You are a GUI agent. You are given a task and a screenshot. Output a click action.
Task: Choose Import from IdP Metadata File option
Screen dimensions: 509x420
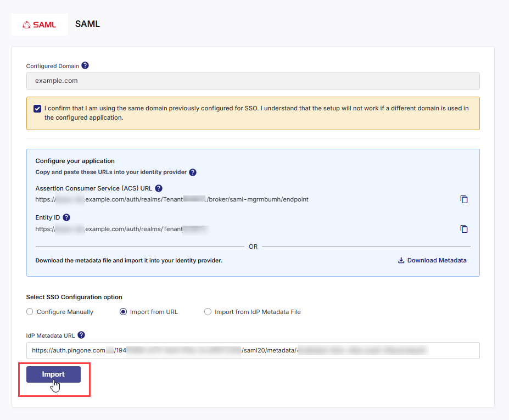[208, 311]
